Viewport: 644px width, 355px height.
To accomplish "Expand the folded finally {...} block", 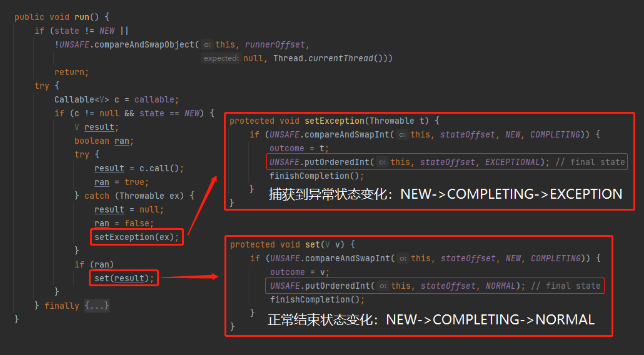I will pyautogui.click(x=97, y=306).
